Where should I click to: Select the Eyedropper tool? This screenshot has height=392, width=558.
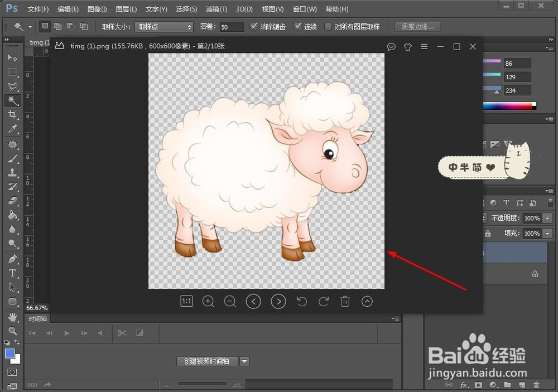pyautogui.click(x=12, y=128)
